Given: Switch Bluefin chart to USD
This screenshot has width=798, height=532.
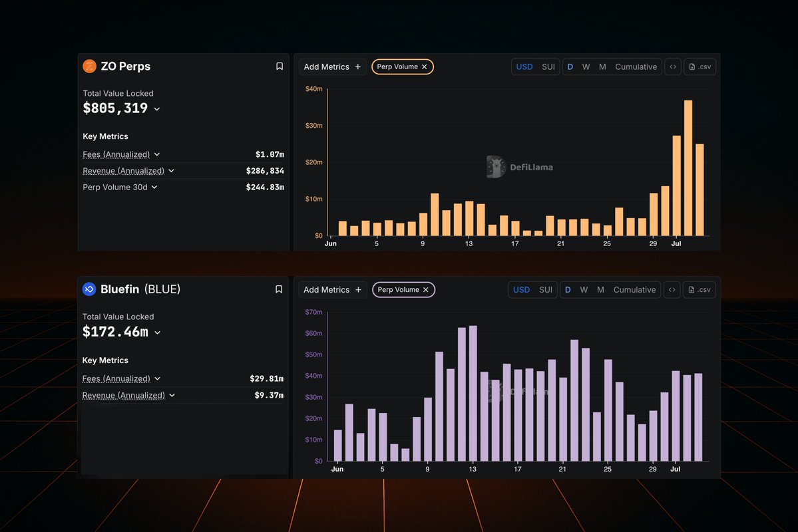Looking at the screenshot, I should click(521, 290).
